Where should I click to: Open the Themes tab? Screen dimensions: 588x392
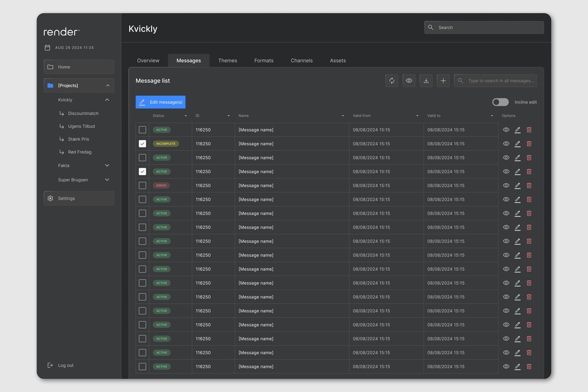coord(227,60)
